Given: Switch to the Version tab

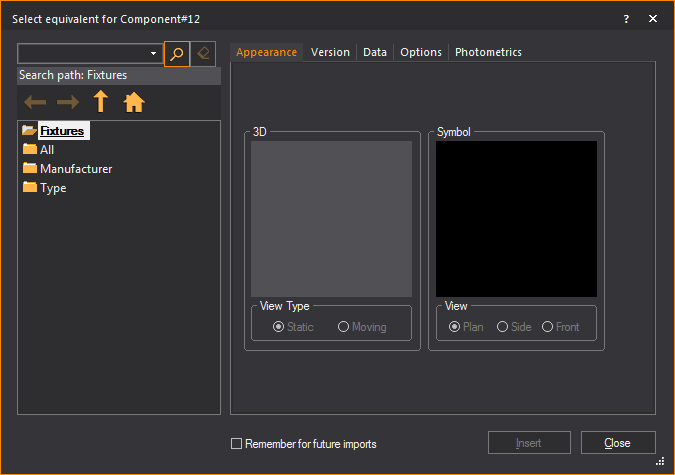Looking at the screenshot, I should point(330,52).
